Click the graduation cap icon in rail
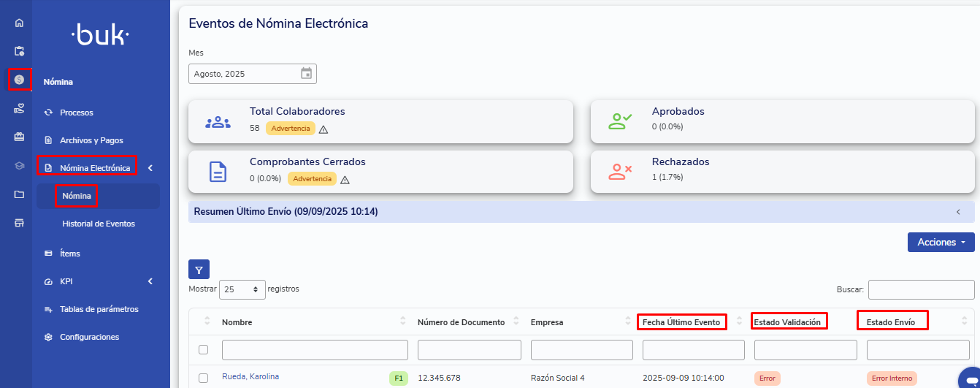Screen dimensions: 980x388 [19, 166]
